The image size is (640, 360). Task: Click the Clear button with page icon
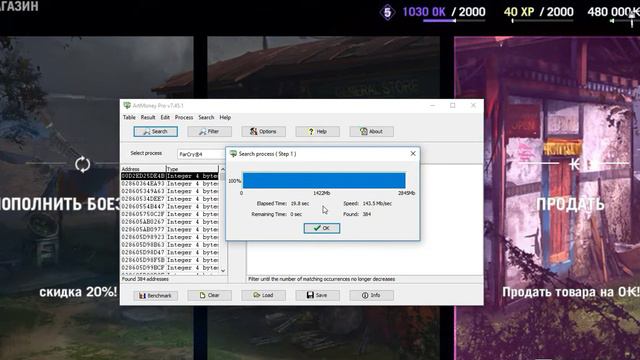pos(209,295)
